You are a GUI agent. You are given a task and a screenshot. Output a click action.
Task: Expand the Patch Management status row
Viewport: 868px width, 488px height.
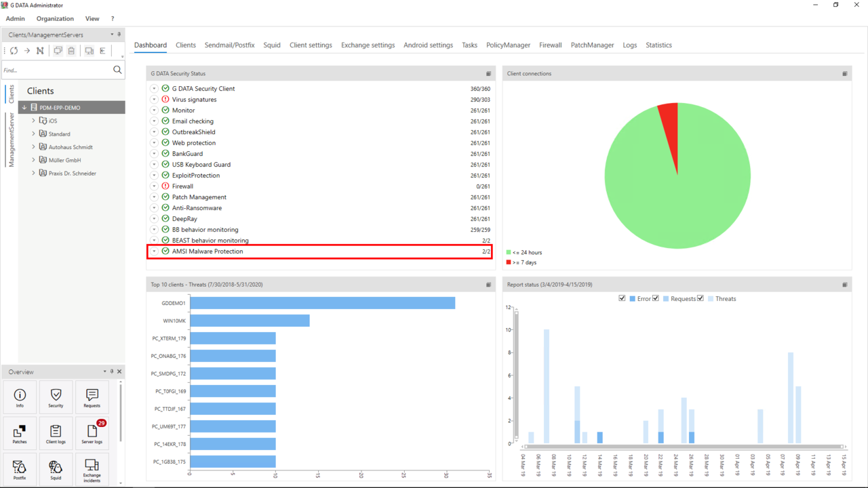155,197
